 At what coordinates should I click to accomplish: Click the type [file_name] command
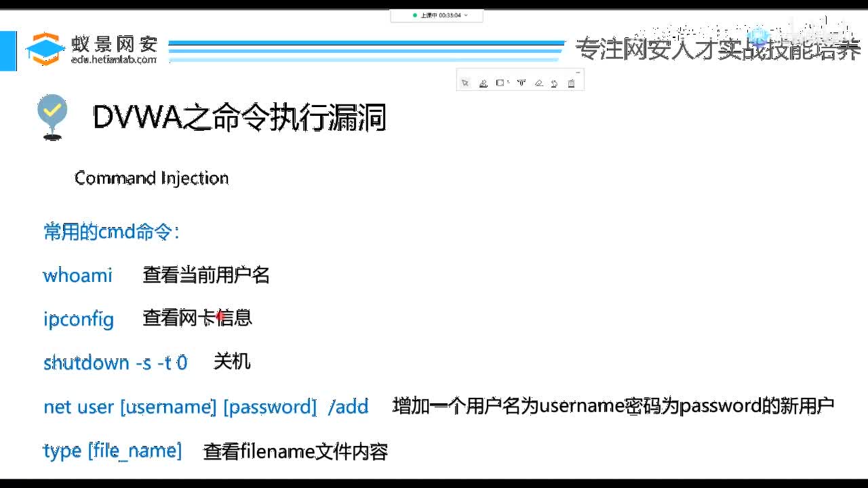pyautogui.click(x=113, y=451)
